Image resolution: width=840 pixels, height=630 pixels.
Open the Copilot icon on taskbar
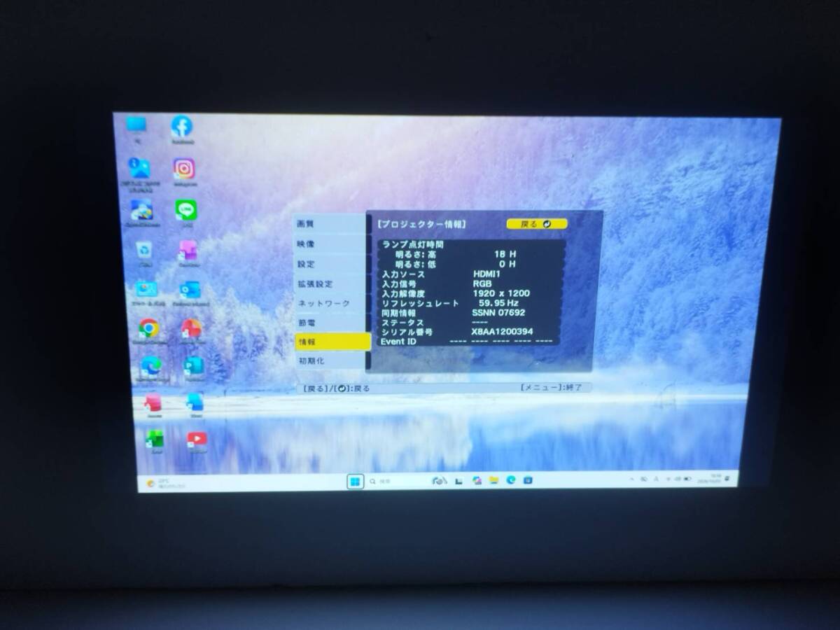pyautogui.click(x=477, y=480)
